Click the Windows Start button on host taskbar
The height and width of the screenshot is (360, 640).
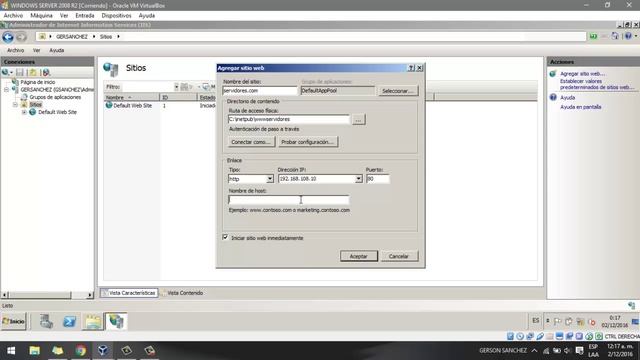(11, 351)
